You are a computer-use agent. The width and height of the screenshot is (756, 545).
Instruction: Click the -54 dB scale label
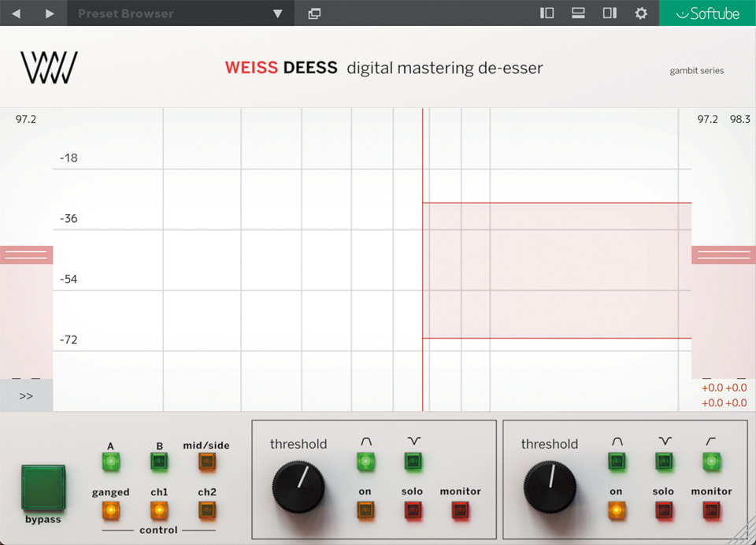[x=69, y=279]
